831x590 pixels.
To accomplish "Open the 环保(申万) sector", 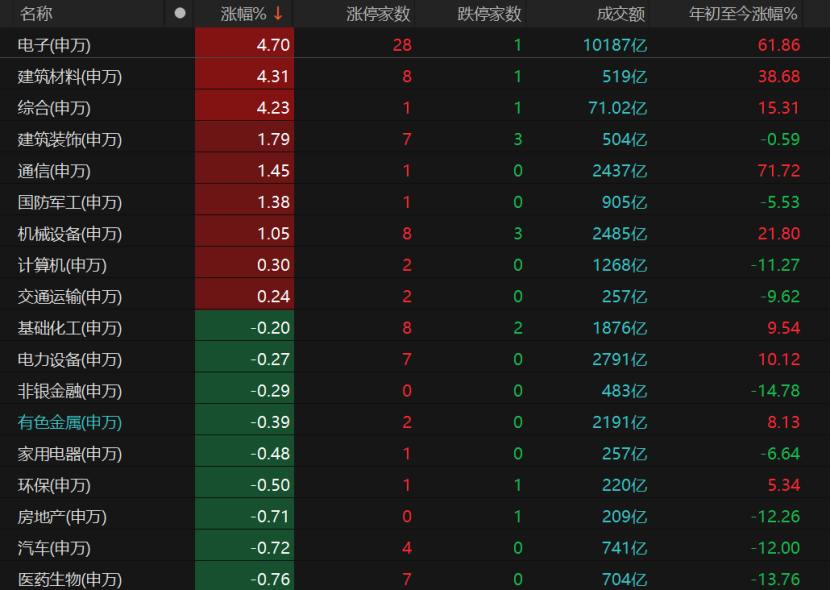I will (54, 485).
